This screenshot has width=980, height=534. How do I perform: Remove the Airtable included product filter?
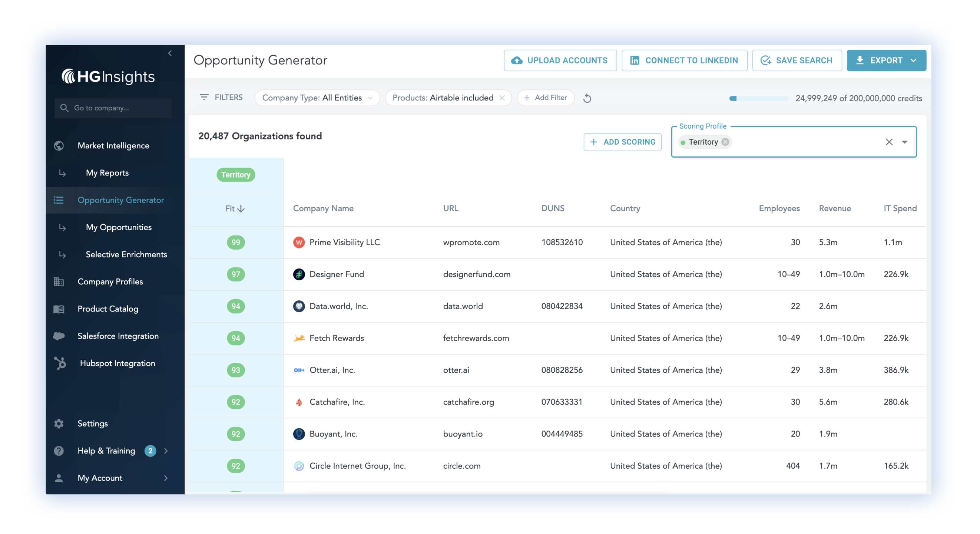click(x=502, y=98)
